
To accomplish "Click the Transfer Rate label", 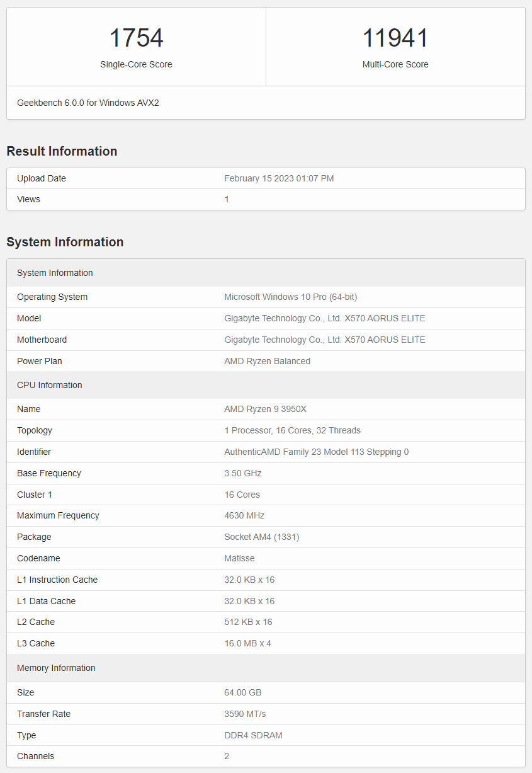I will [x=43, y=714].
